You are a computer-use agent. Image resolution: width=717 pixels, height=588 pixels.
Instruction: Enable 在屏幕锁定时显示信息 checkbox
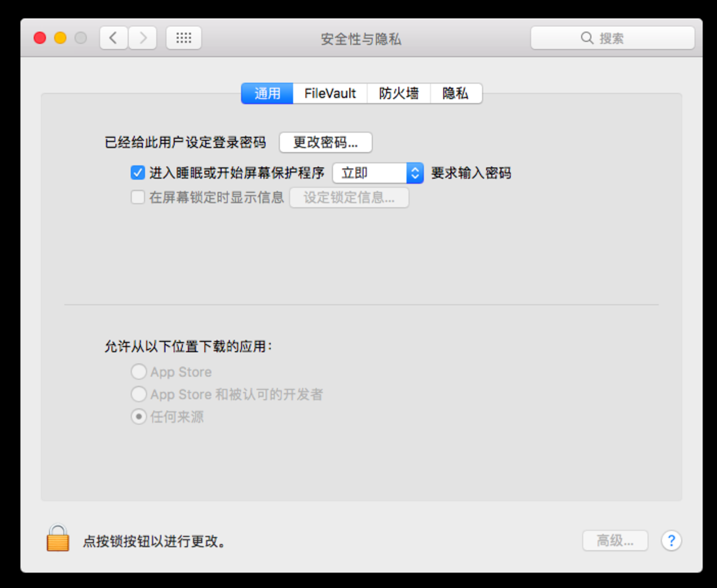pos(137,197)
